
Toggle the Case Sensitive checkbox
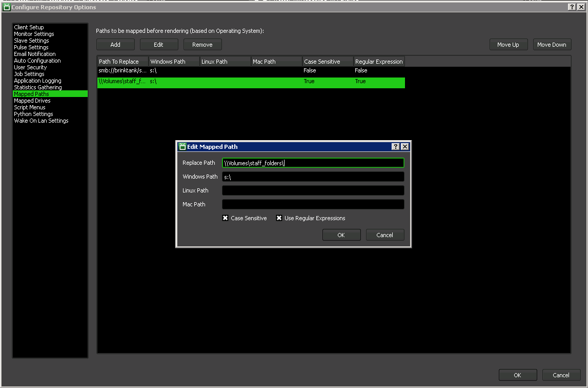point(225,218)
